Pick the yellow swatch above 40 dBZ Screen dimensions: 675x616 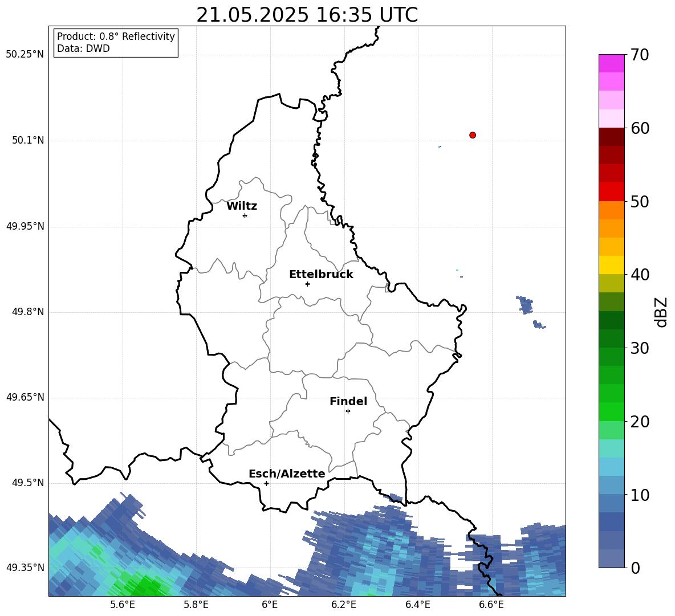(611, 265)
